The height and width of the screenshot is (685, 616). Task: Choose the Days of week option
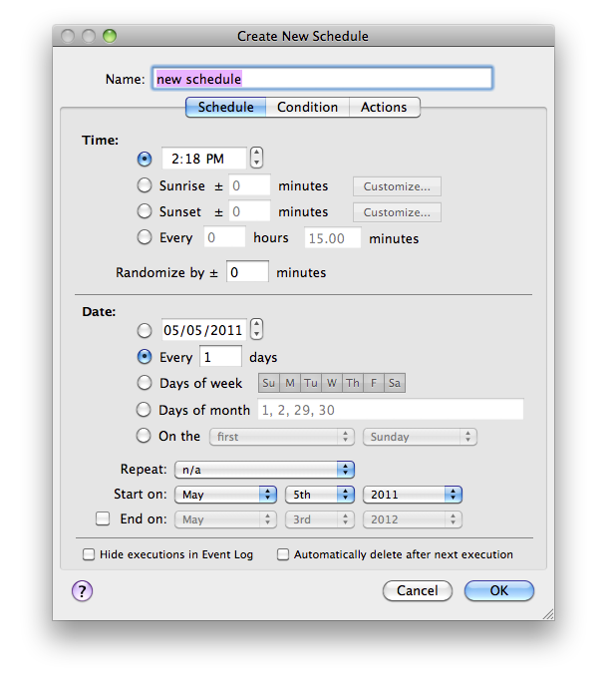(x=145, y=383)
